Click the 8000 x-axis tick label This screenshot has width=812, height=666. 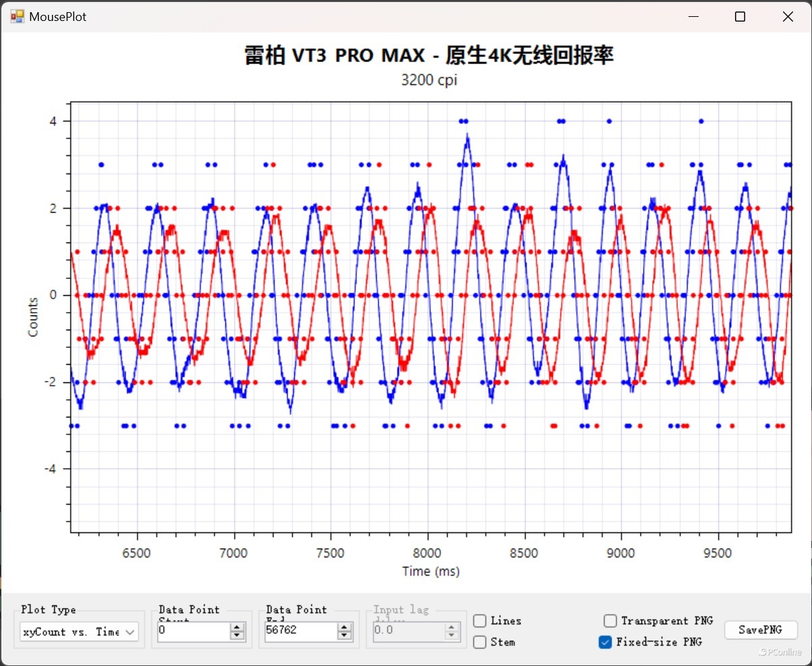[427, 553]
